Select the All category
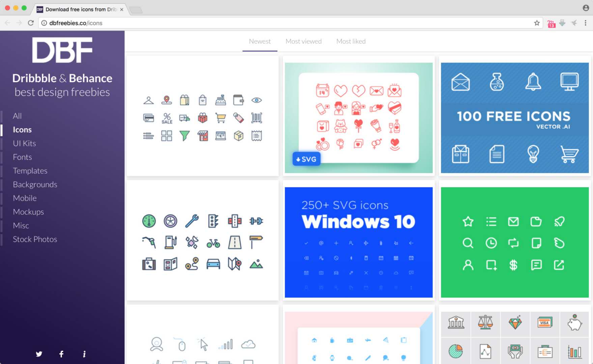Viewport: 593px width, 364px height. click(x=17, y=116)
